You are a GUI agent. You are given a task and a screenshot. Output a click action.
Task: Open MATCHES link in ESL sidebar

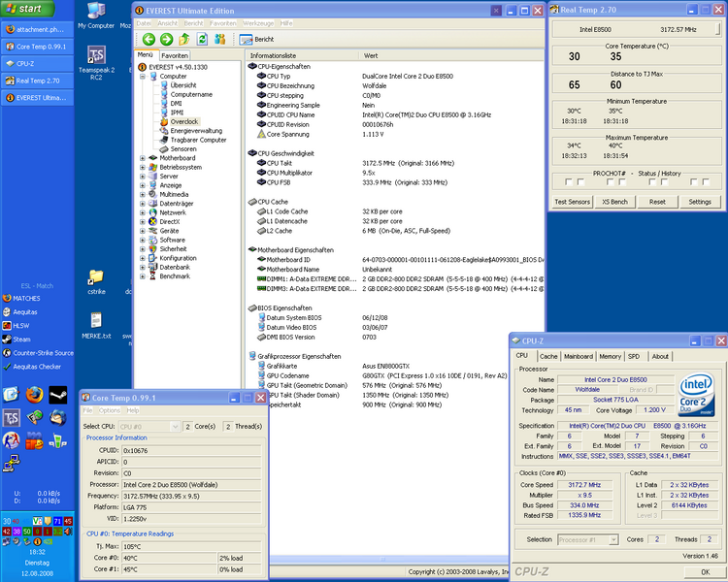pos(21,299)
